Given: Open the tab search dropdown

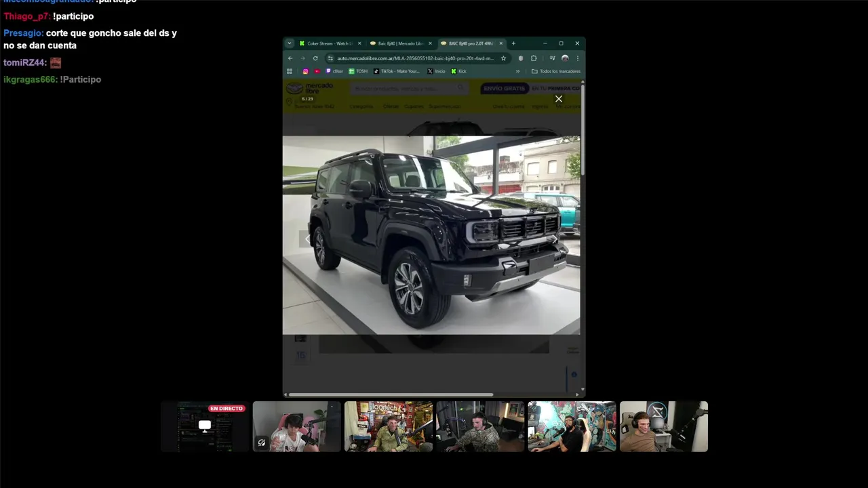Looking at the screenshot, I should point(290,43).
